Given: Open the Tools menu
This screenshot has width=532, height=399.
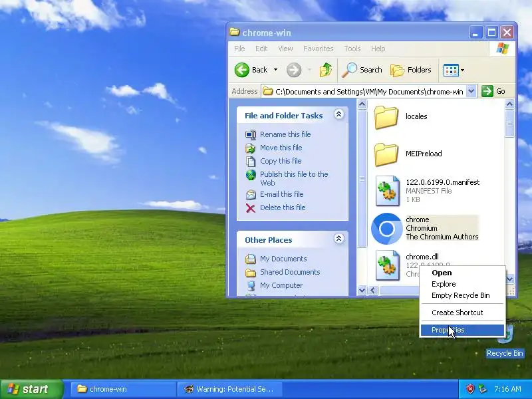Looking at the screenshot, I should point(352,49).
